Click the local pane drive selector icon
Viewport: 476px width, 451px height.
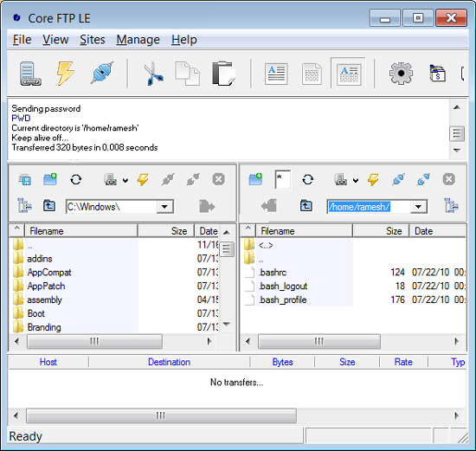(111, 179)
